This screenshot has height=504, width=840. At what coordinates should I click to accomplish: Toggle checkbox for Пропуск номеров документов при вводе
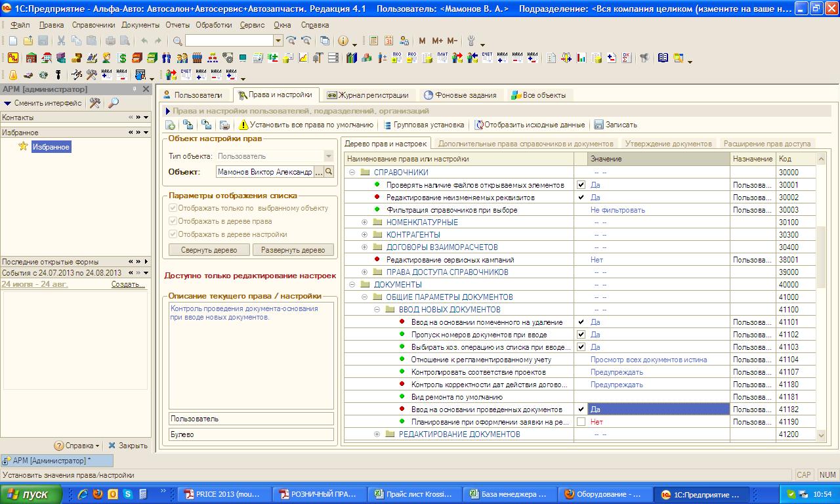(581, 335)
